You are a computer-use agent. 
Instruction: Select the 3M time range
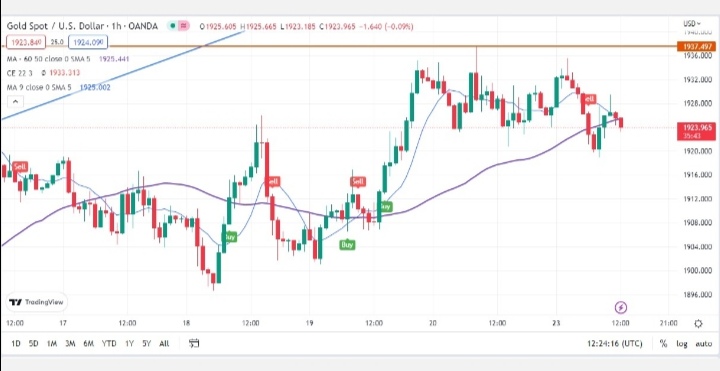70,343
